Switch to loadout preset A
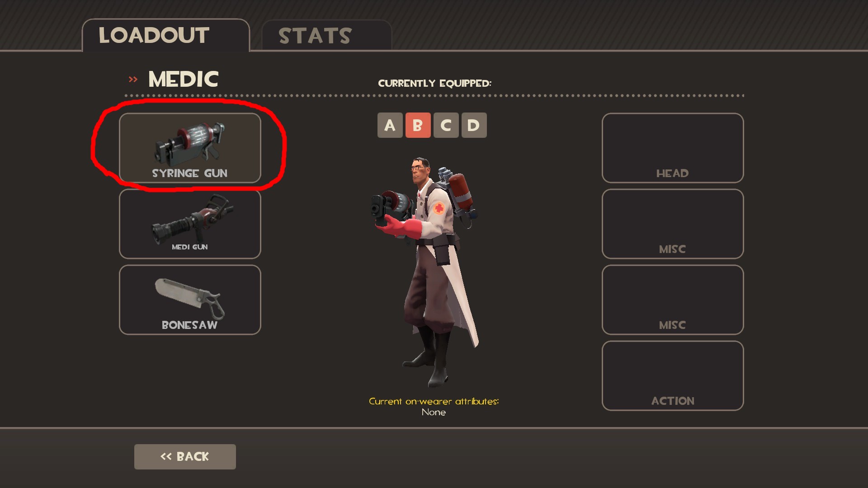 tap(390, 125)
